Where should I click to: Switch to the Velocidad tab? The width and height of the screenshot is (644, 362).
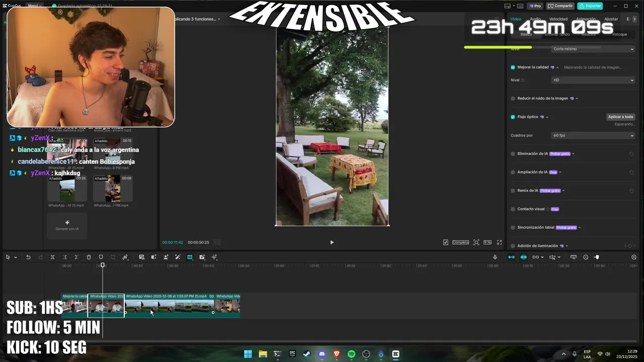pos(558,19)
